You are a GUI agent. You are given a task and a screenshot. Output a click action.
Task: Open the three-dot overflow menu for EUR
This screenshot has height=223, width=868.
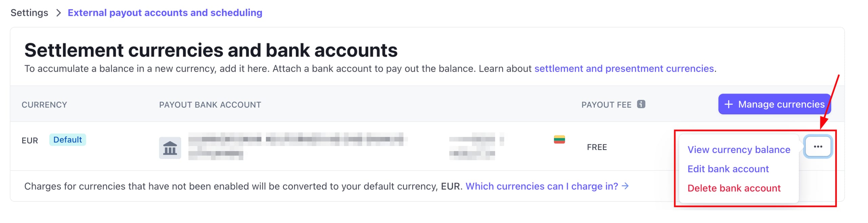point(818,146)
